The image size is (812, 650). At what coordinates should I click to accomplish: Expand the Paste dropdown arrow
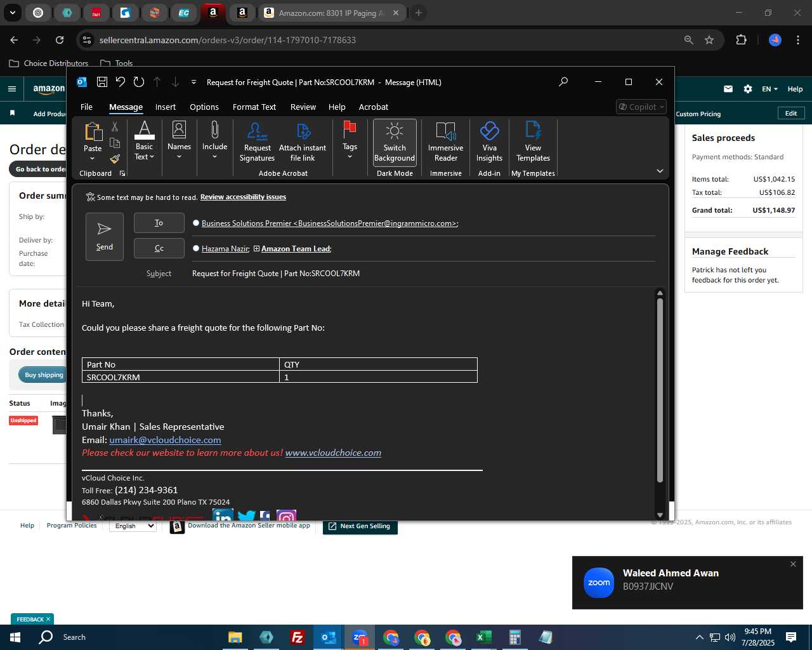pyautogui.click(x=93, y=159)
